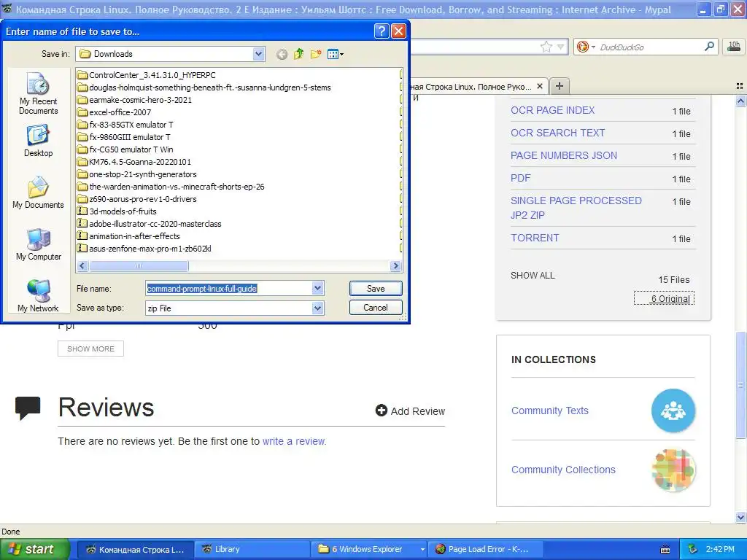Bookmark page with star icon
The width and height of the screenshot is (747, 560).
[546, 47]
